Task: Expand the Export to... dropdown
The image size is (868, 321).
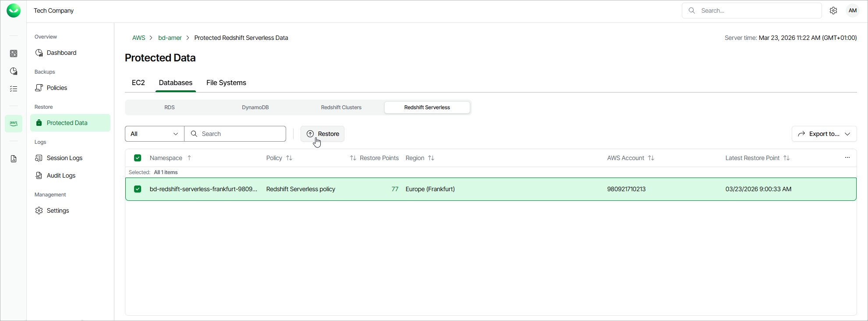Action: [824, 134]
